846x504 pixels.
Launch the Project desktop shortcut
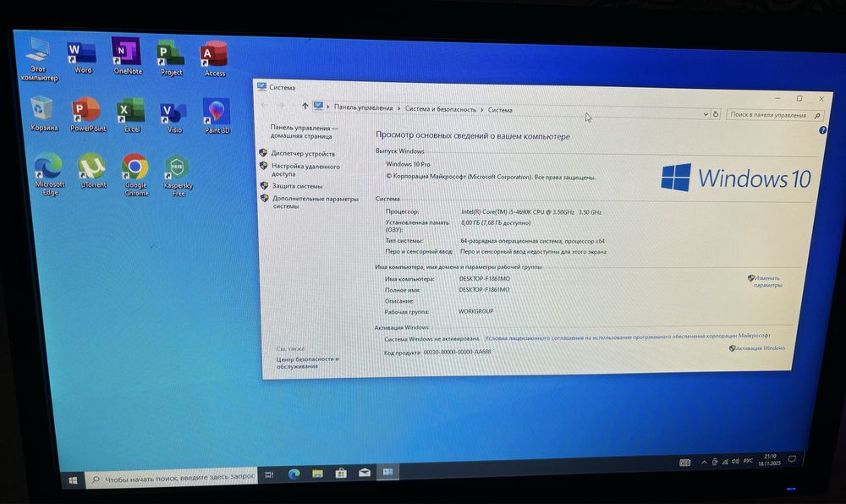point(171,58)
